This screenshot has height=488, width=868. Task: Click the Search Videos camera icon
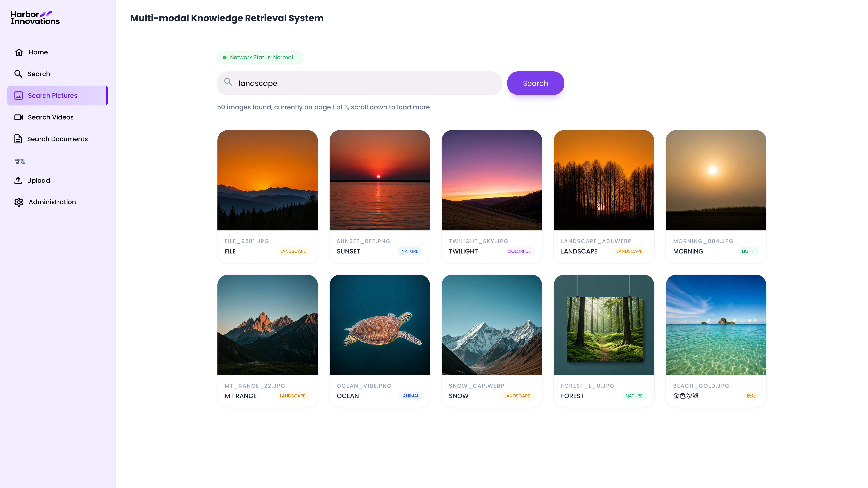[19, 117]
